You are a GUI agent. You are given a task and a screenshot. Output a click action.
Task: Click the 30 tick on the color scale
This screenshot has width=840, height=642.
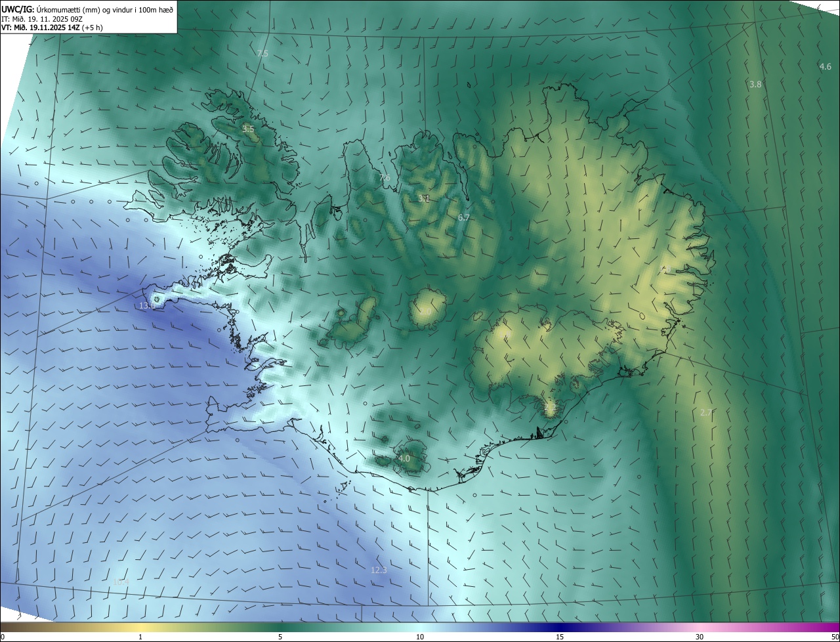point(700,637)
